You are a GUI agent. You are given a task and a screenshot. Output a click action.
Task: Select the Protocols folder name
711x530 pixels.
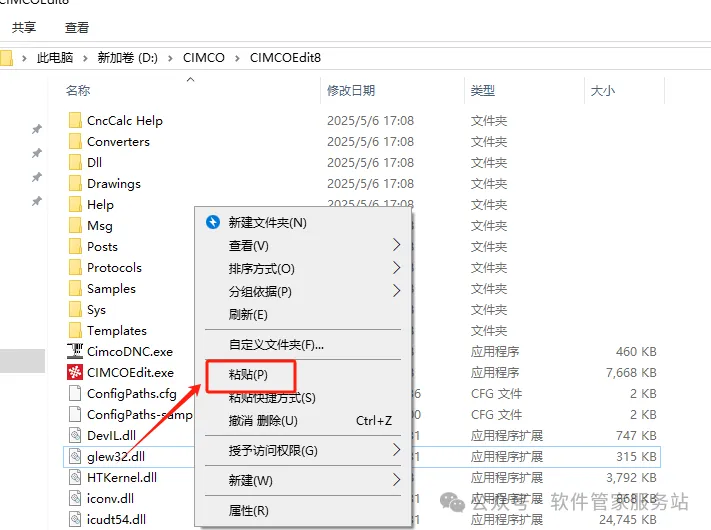114,267
